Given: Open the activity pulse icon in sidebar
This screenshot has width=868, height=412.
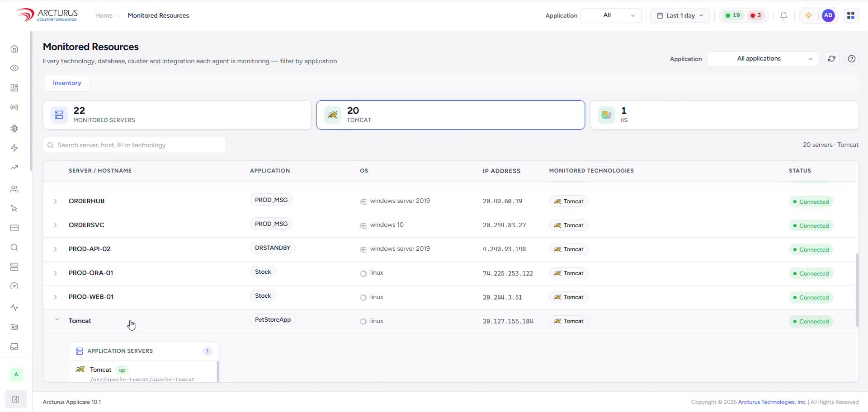Looking at the screenshot, I should pyautogui.click(x=14, y=308).
